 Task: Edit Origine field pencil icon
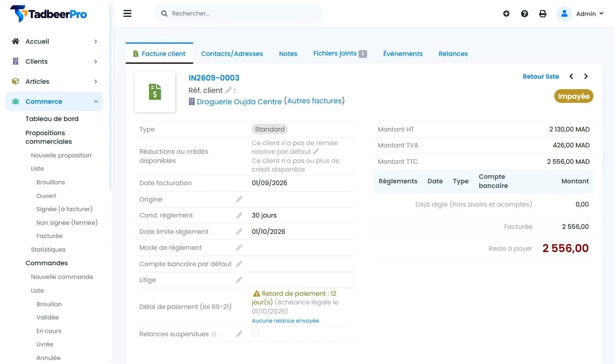[239, 199]
